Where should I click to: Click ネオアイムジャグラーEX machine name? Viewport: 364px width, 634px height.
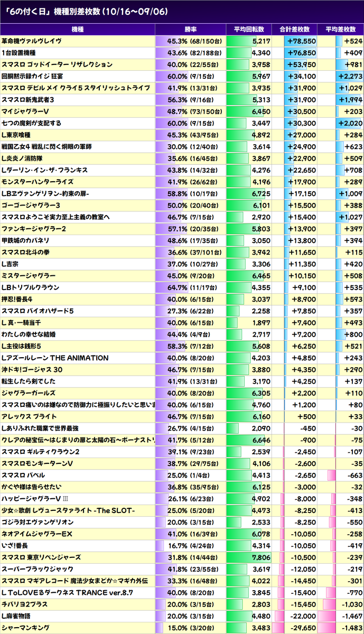coord(36,534)
